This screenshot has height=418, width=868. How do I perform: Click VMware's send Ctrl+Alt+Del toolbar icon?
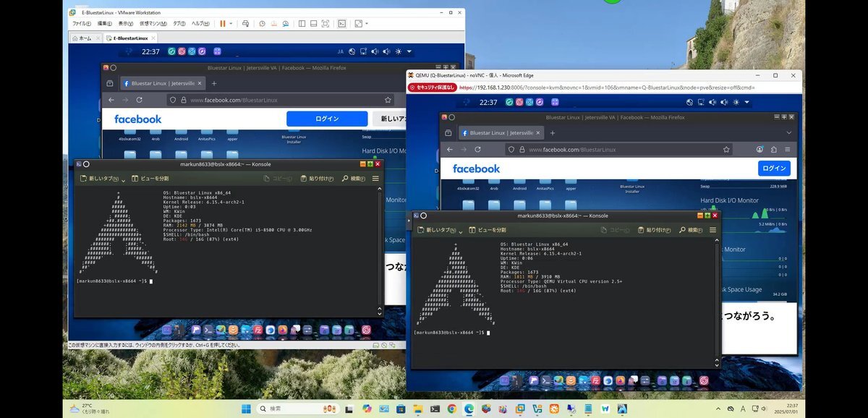tap(246, 24)
